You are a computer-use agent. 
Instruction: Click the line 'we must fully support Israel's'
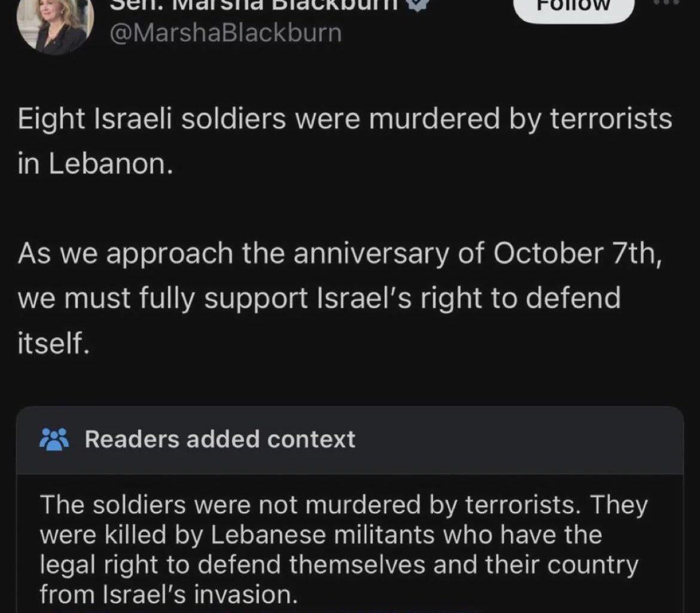click(x=319, y=299)
